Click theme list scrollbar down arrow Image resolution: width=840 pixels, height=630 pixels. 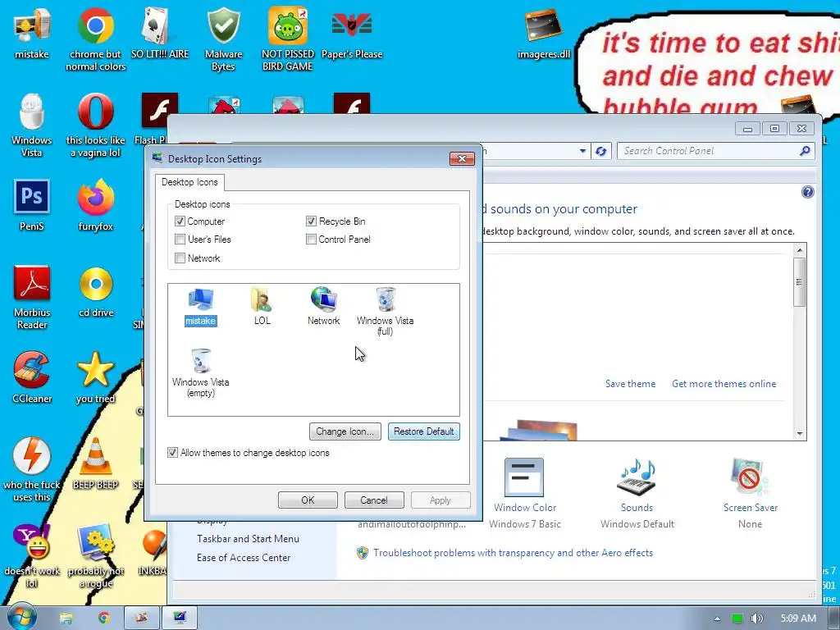pyautogui.click(x=799, y=433)
